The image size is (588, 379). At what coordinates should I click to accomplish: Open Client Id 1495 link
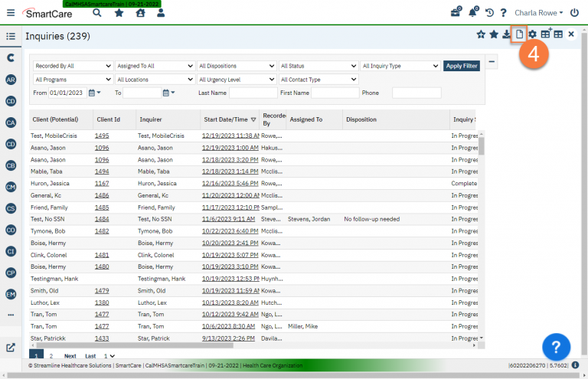coord(102,136)
